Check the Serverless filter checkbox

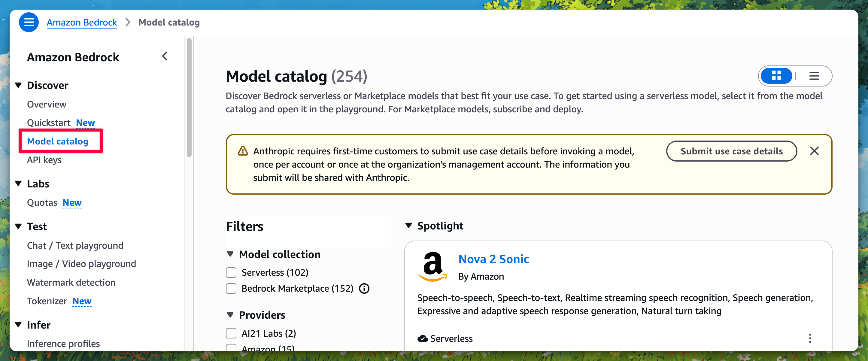coord(231,272)
